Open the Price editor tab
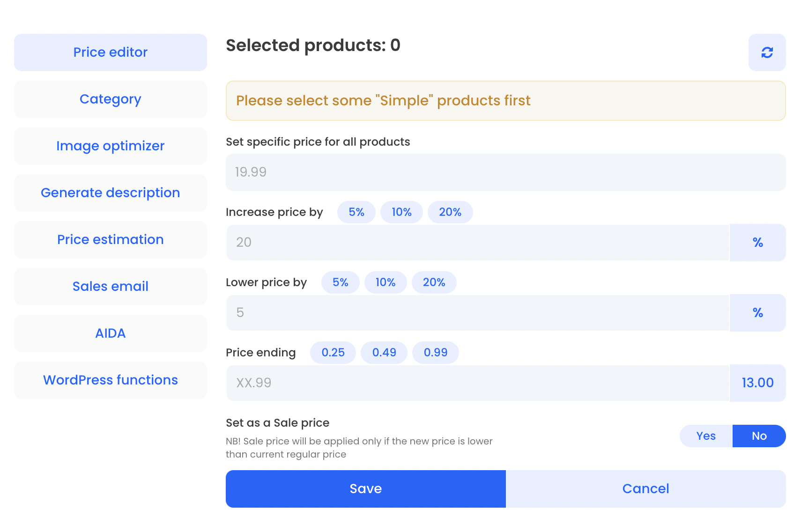Screen dimensions: 801x532 (x=111, y=52)
